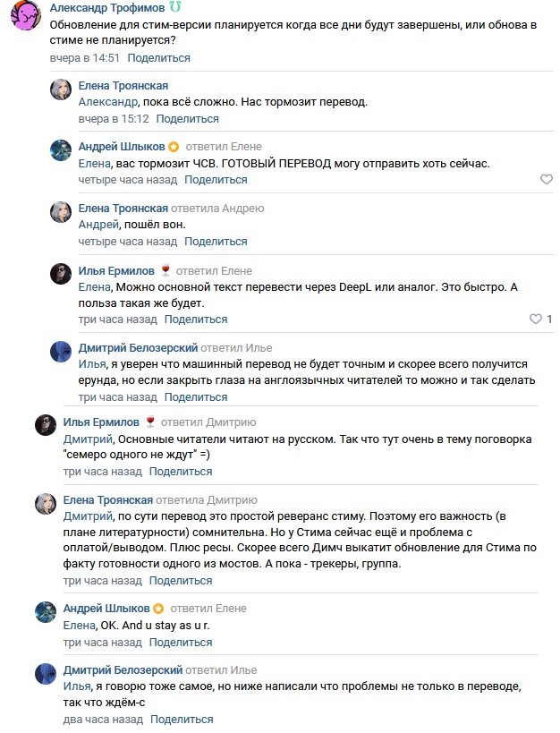Like Илья Ермилов's DeepL comment with the heart
This screenshot has height=733, width=560.
(535, 319)
